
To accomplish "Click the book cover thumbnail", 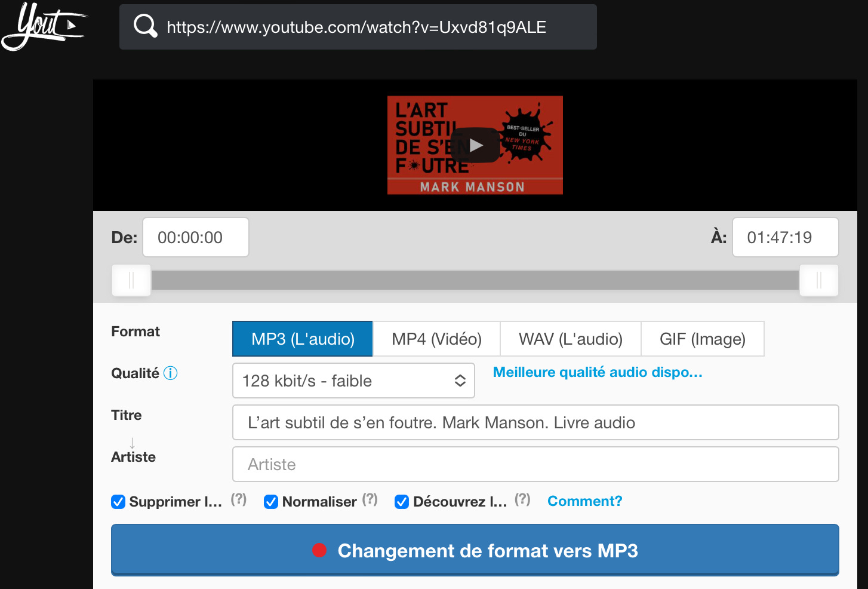I will 475,145.
